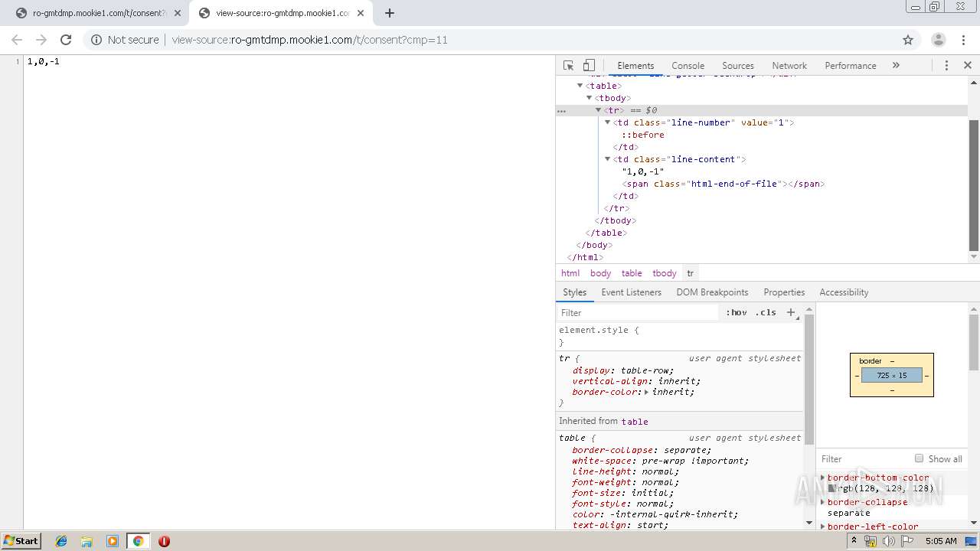Expand border-collapse computed property

(823, 502)
